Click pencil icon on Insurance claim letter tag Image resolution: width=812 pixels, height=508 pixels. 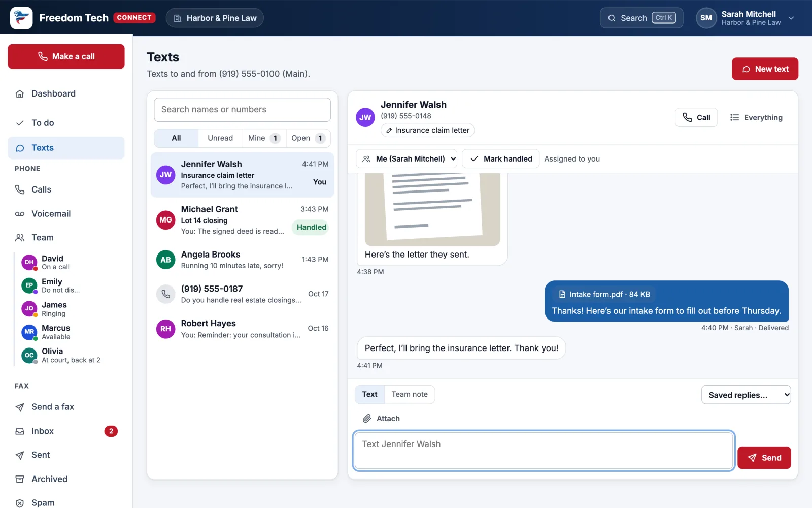tap(389, 131)
